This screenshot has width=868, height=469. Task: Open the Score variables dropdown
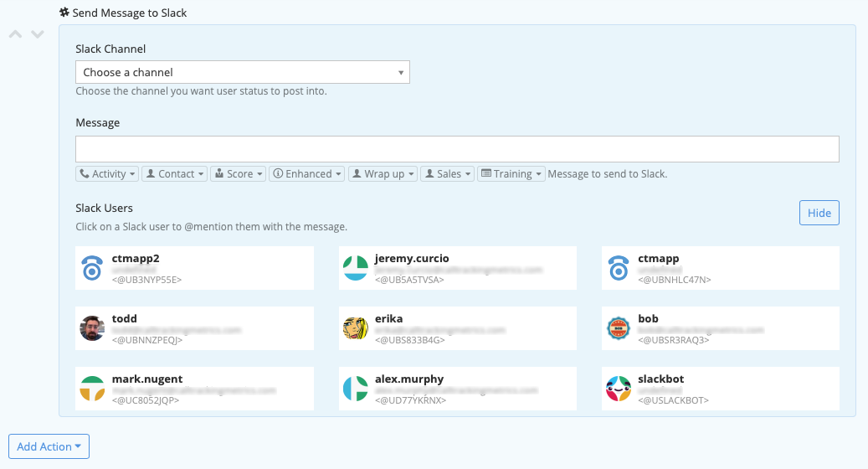coord(239,174)
